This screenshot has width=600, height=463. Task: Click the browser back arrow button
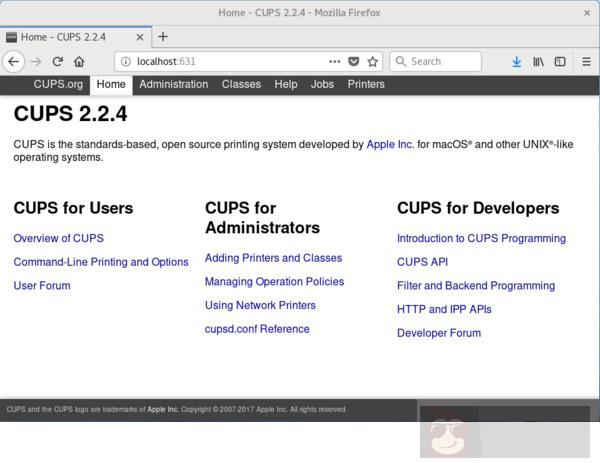pyautogui.click(x=13, y=61)
